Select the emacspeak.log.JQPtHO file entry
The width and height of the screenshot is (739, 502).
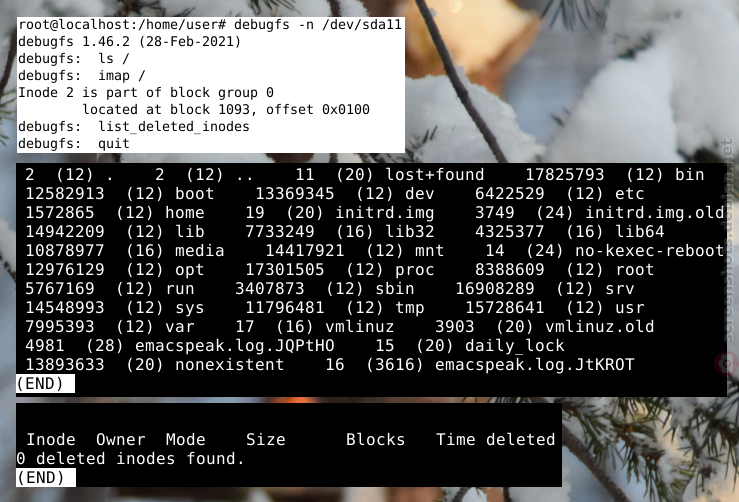(x=235, y=346)
